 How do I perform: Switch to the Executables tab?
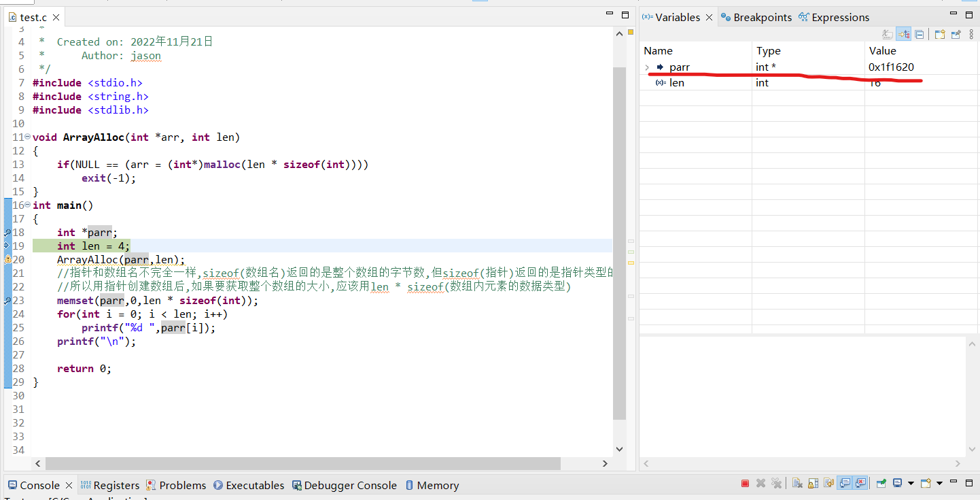point(249,485)
